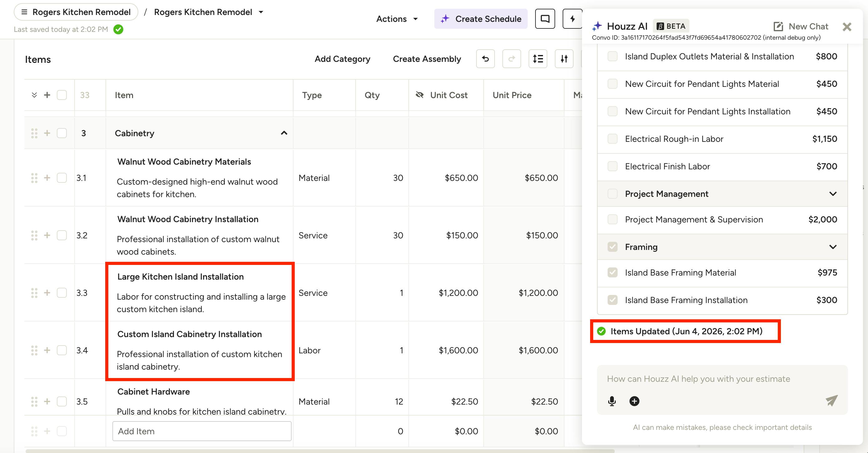Screen dimensions: 868x453
Task: Open column settings sliders icon
Action: 564,59
